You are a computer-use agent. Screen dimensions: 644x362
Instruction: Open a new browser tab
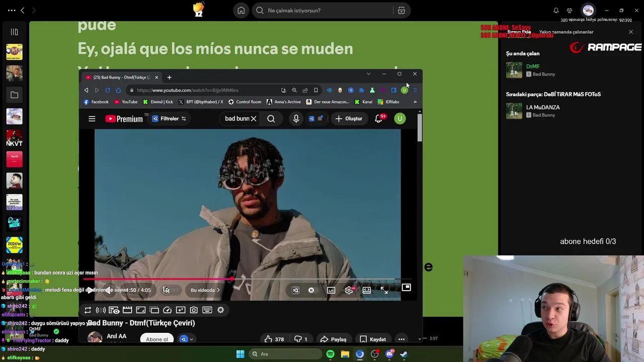(169, 77)
